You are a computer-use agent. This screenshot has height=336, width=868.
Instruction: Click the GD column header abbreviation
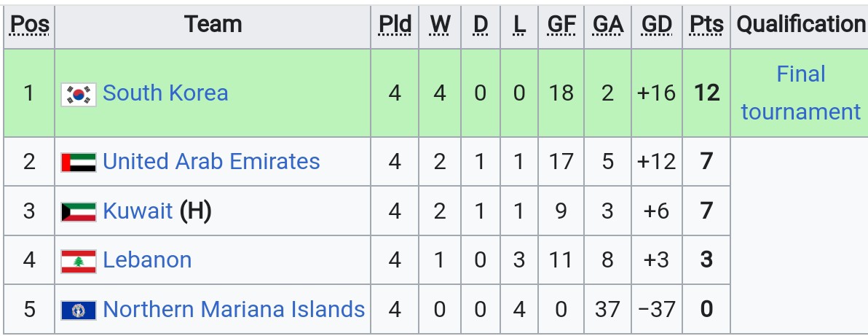(x=657, y=24)
